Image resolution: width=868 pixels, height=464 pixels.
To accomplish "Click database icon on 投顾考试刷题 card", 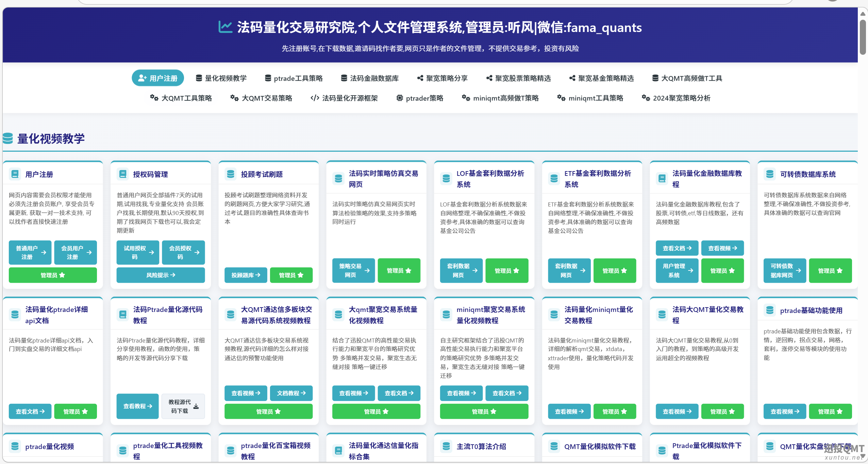I will pos(231,174).
